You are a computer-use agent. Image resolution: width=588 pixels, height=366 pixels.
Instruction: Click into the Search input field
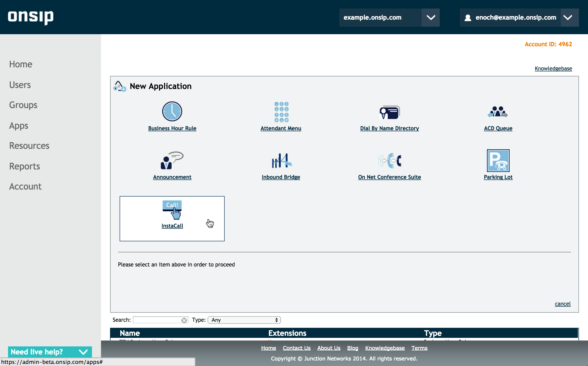pos(157,320)
